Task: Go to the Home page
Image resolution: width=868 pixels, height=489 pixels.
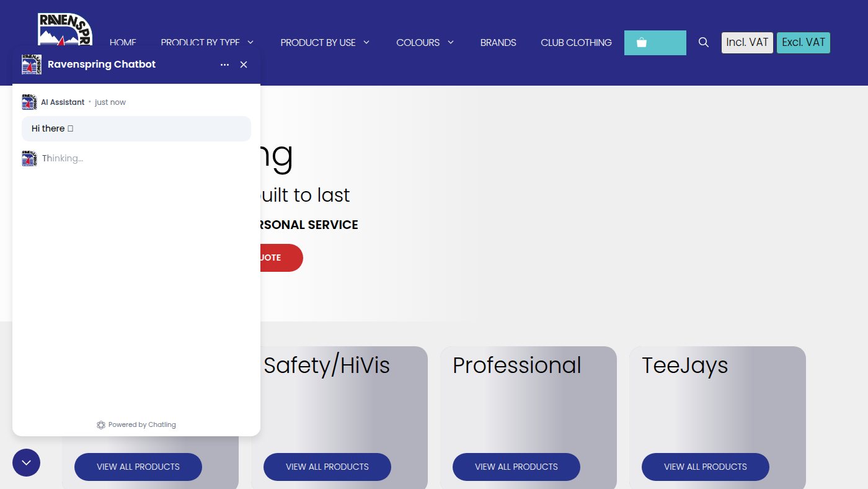Action: tap(123, 43)
